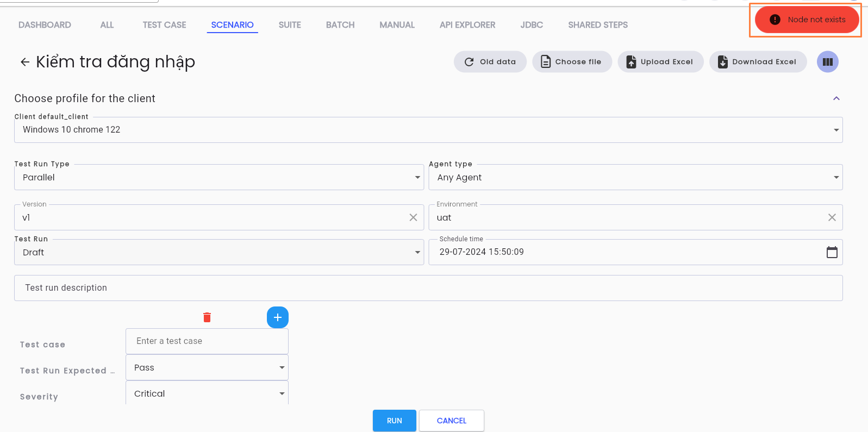This screenshot has width=868, height=432.
Task: Click the Choose file button
Action: tap(572, 62)
